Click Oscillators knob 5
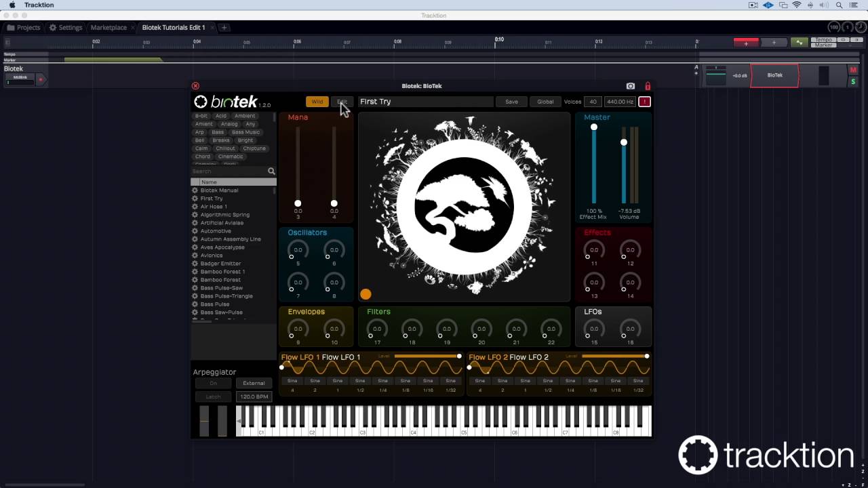The height and width of the screenshot is (488, 868). pos(298,250)
